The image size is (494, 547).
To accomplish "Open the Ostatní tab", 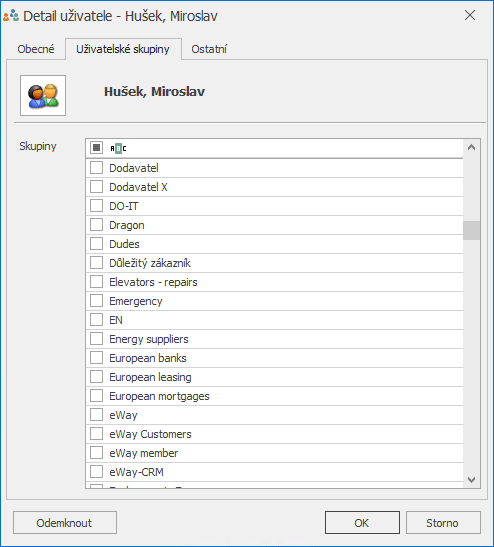I will (209, 49).
